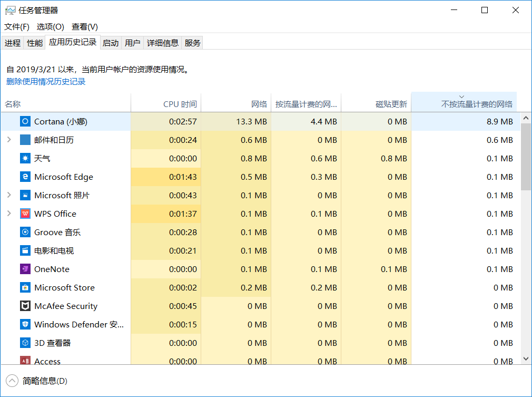The height and width of the screenshot is (397, 532).
Task: Select the Access row name
Action: [47, 361]
